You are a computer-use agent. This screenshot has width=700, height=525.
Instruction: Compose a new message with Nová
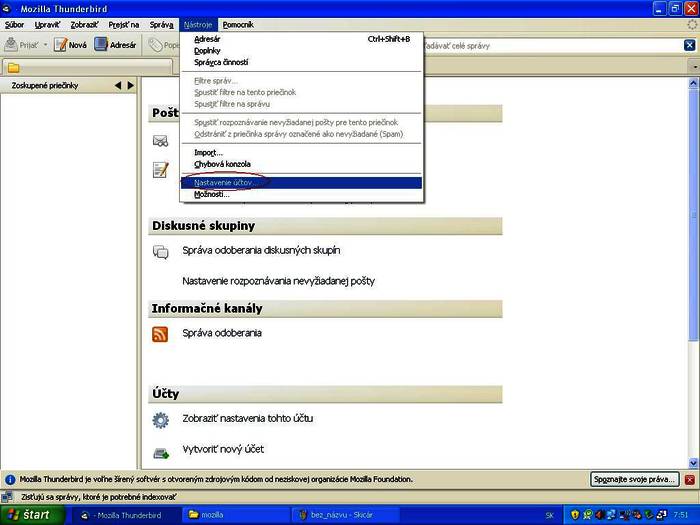tap(71, 45)
